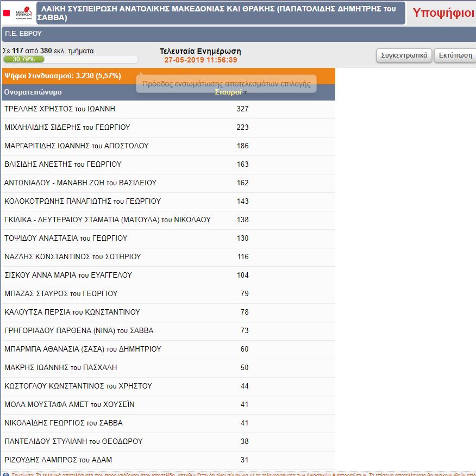476x476 pixels.
Task: Click the info icon beside the footer note
Action: pos(5,474)
